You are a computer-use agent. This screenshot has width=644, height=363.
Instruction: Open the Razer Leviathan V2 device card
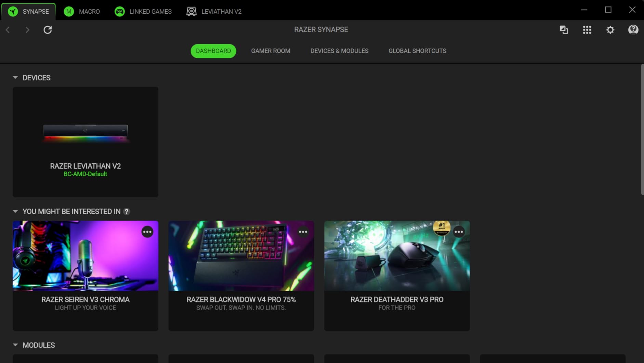click(86, 142)
